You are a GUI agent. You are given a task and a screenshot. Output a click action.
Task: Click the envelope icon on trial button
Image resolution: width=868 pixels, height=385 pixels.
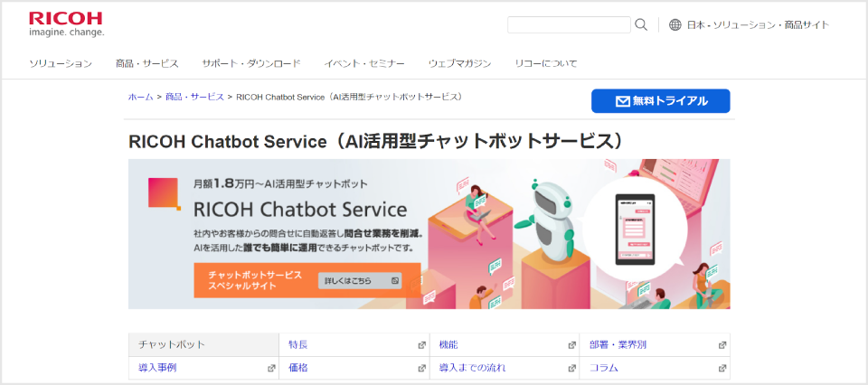coord(623,101)
